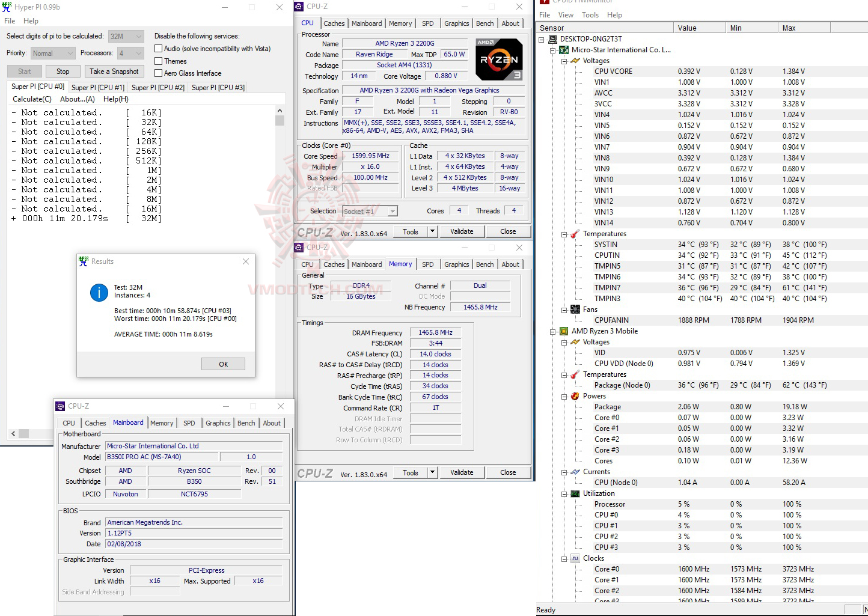
Task: Click Validate in the CPU-Z CPU window
Action: click(x=462, y=231)
